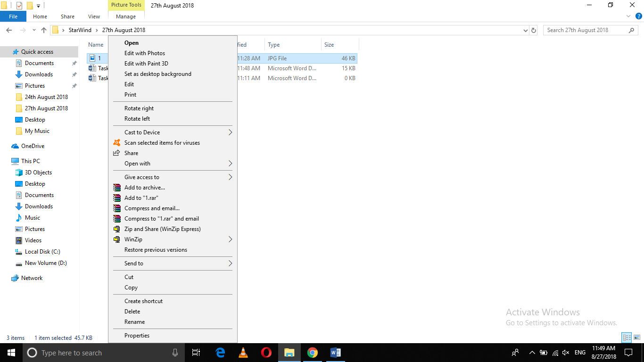This screenshot has height=362, width=644.
Task: Navigate back using the back arrow
Action: coord(8,30)
